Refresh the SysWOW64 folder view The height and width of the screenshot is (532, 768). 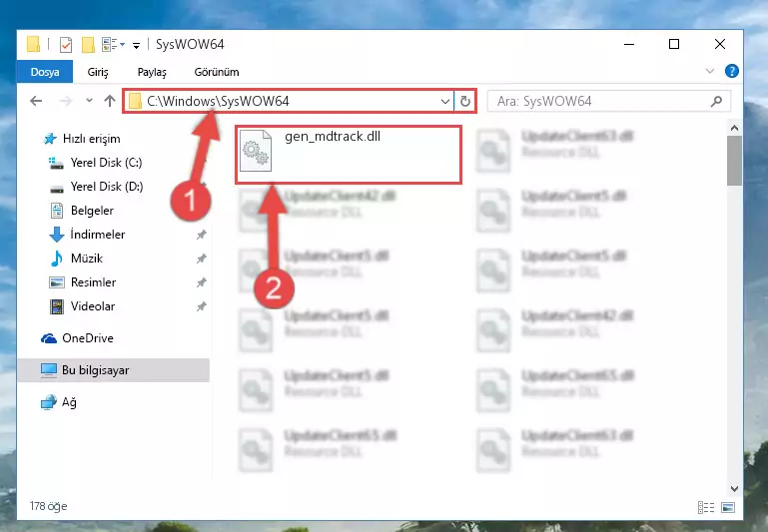pyautogui.click(x=464, y=102)
